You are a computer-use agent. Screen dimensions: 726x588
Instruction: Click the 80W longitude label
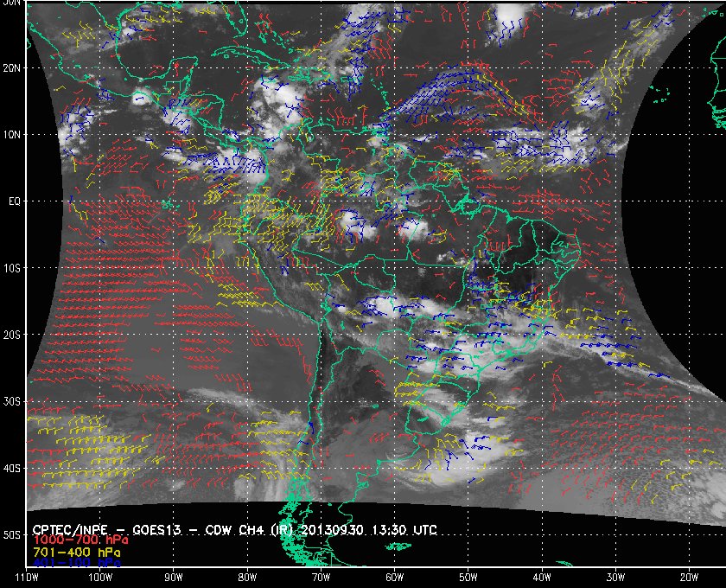point(247,577)
